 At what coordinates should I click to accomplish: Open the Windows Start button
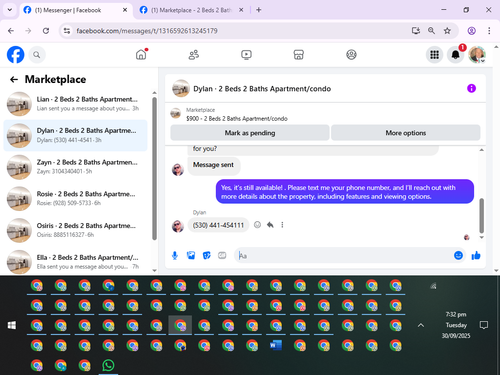[x=12, y=325]
